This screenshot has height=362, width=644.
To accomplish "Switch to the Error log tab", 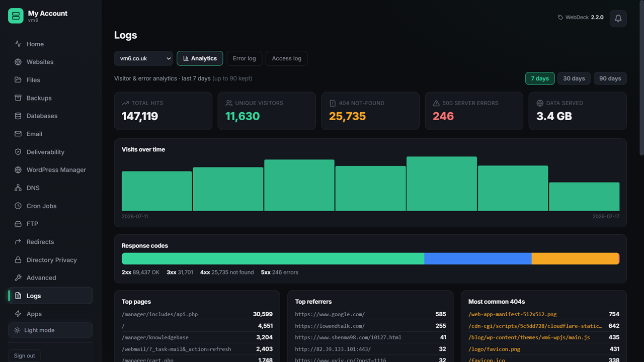I will click(245, 58).
